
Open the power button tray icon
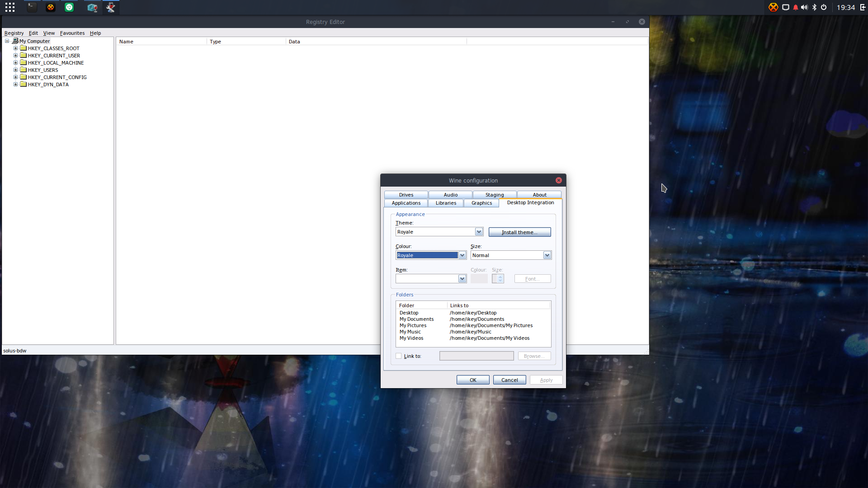[824, 7]
